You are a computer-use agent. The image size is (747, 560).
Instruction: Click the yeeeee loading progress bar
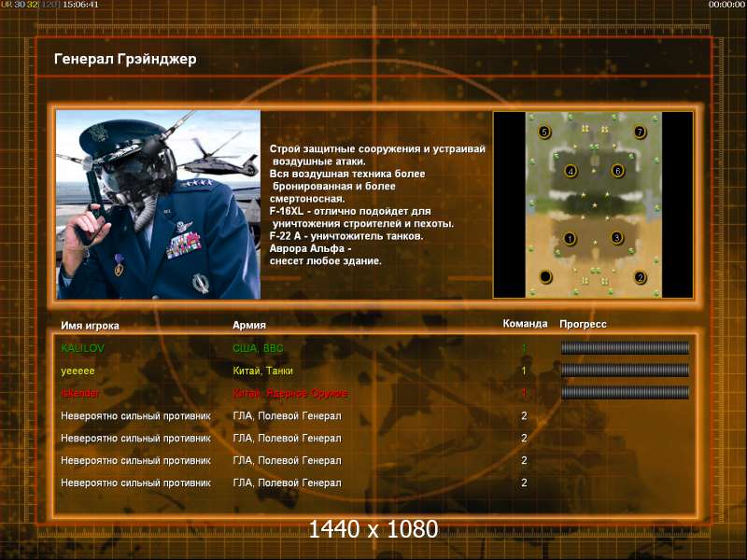click(x=625, y=371)
